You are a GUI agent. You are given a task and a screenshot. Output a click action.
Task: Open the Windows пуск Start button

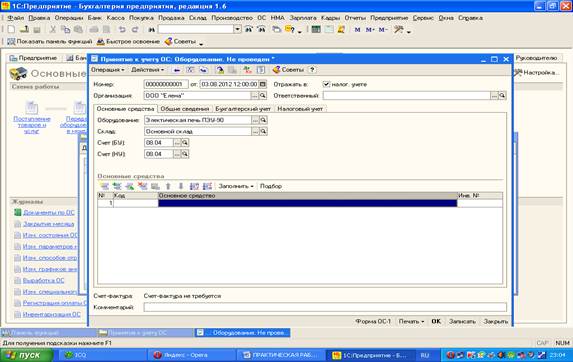tap(27, 355)
